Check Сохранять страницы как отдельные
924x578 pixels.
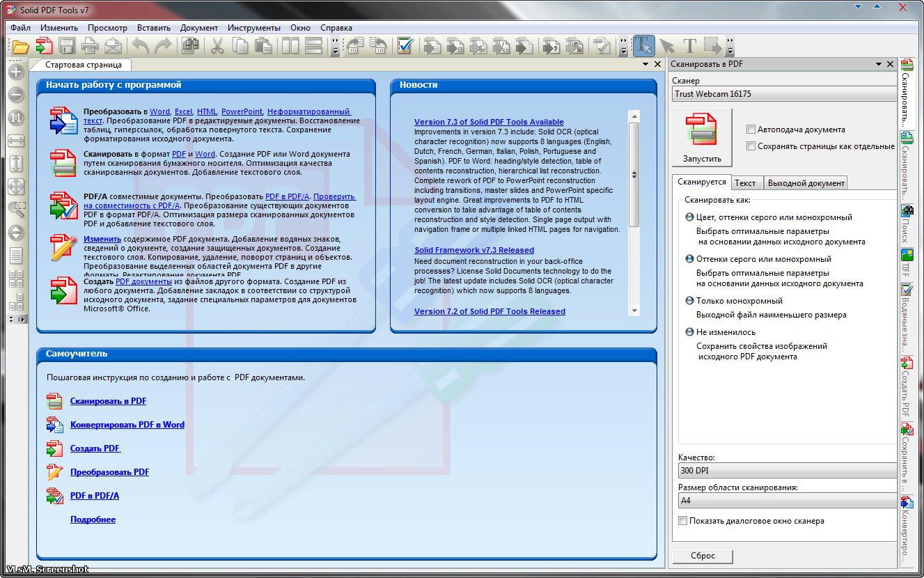pos(751,146)
